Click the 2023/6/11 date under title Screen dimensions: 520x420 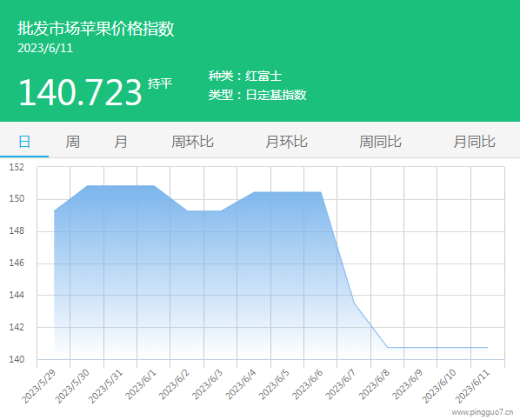45,48
